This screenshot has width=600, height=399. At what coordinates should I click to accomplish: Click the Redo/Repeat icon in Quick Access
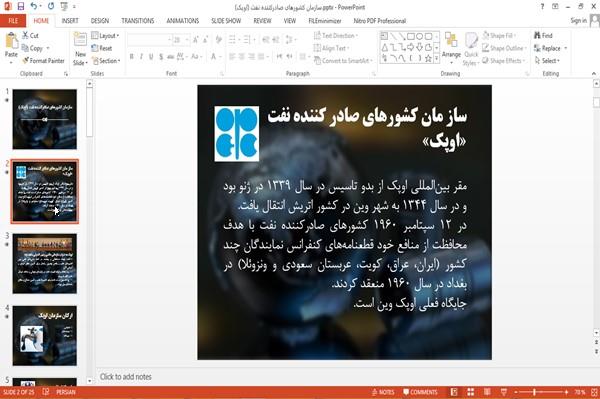click(x=51, y=7)
